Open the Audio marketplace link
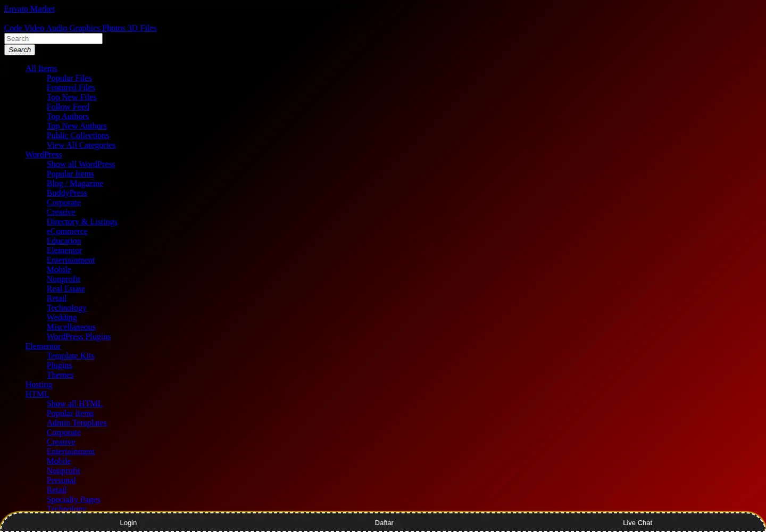Screen dimensions: 766x532 click(56, 28)
